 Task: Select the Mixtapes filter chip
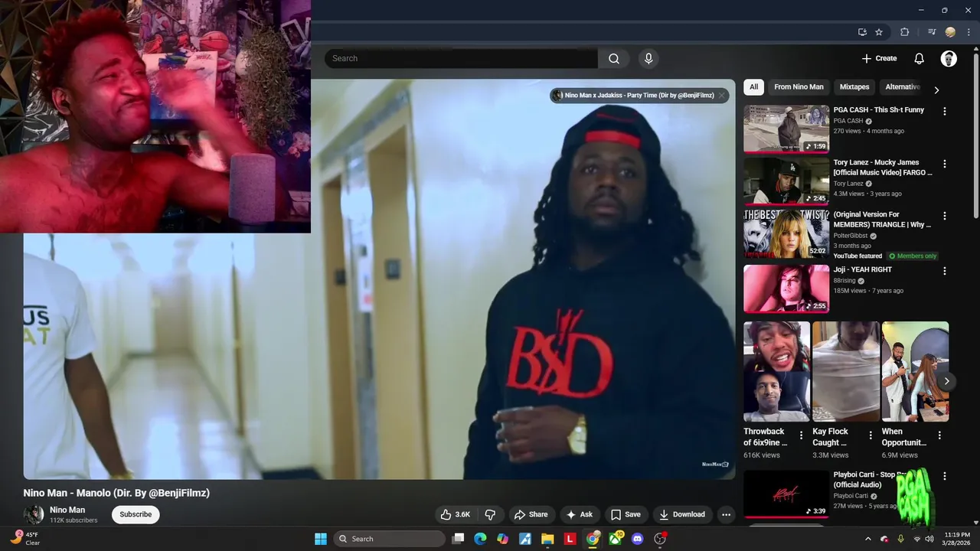tap(854, 87)
